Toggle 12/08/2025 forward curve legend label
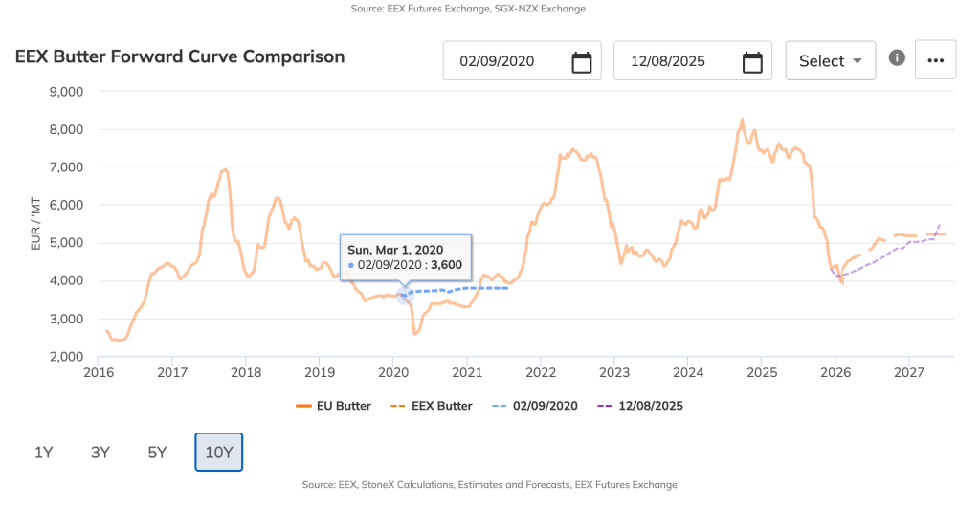Screen dimensions: 980x511 (x=651, y=406)
